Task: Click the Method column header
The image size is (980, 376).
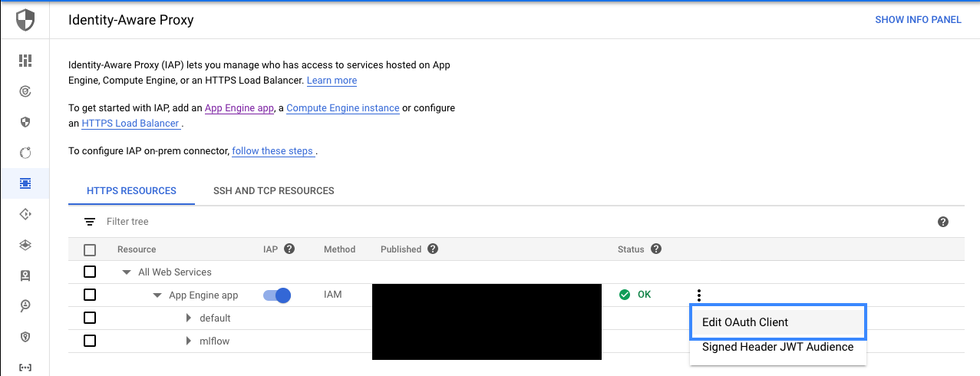Action: pos(340,249)
